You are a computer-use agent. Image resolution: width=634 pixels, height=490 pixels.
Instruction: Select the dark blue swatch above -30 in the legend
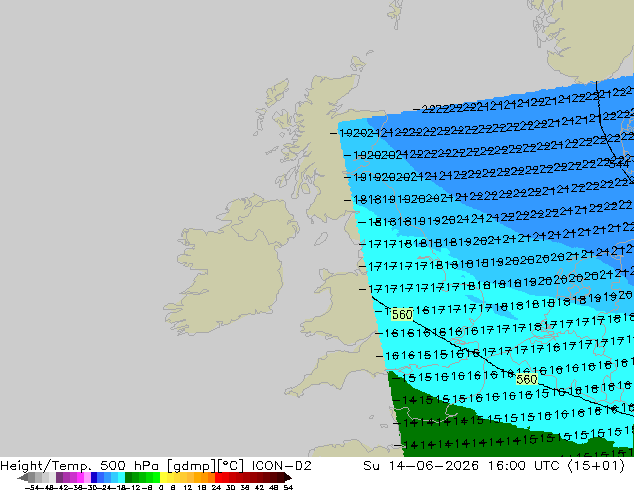pyautogui.click(x=94, y=477)
